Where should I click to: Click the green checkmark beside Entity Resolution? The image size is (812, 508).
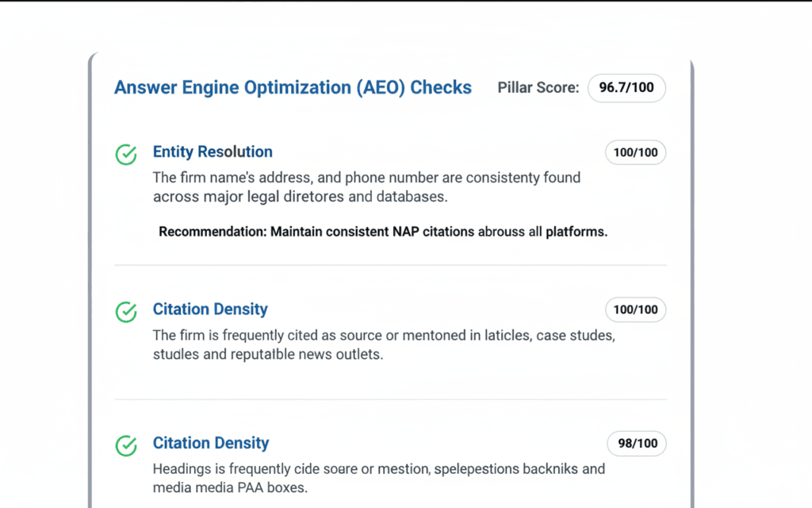click(x=125, y=155)
